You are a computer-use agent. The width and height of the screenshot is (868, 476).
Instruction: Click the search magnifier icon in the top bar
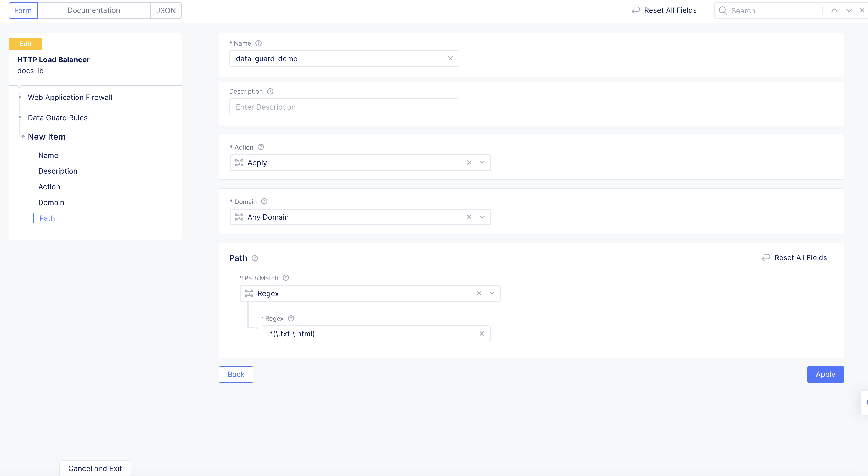723,10
